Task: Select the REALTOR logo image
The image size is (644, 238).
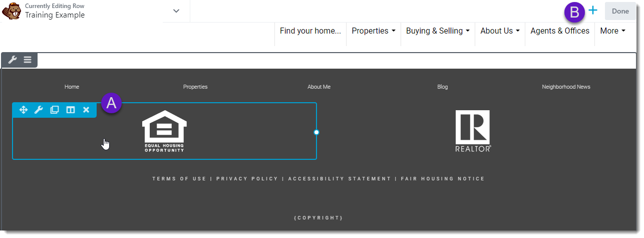Action: (473, 131)
